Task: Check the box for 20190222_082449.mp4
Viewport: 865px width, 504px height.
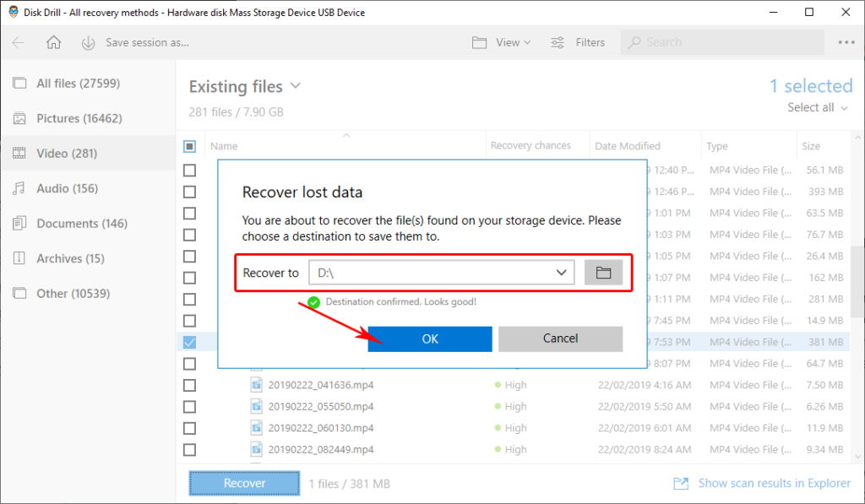Action: [189, 450]
